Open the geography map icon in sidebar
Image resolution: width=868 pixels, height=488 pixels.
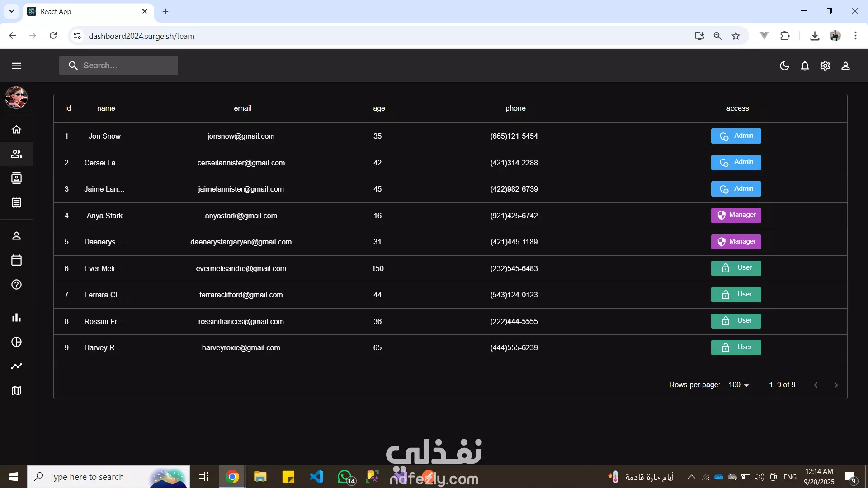17,391
